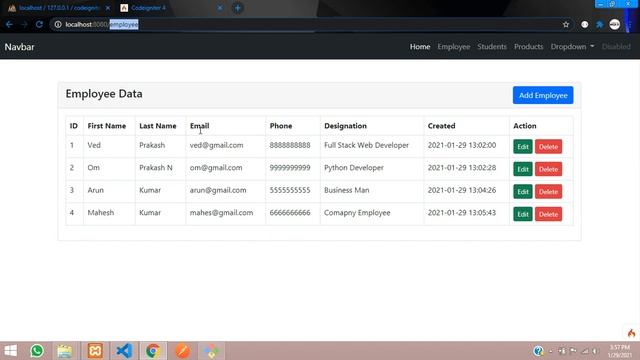Edit employee Arun
The height and width of the screenshot is (360, 640).
523,191
